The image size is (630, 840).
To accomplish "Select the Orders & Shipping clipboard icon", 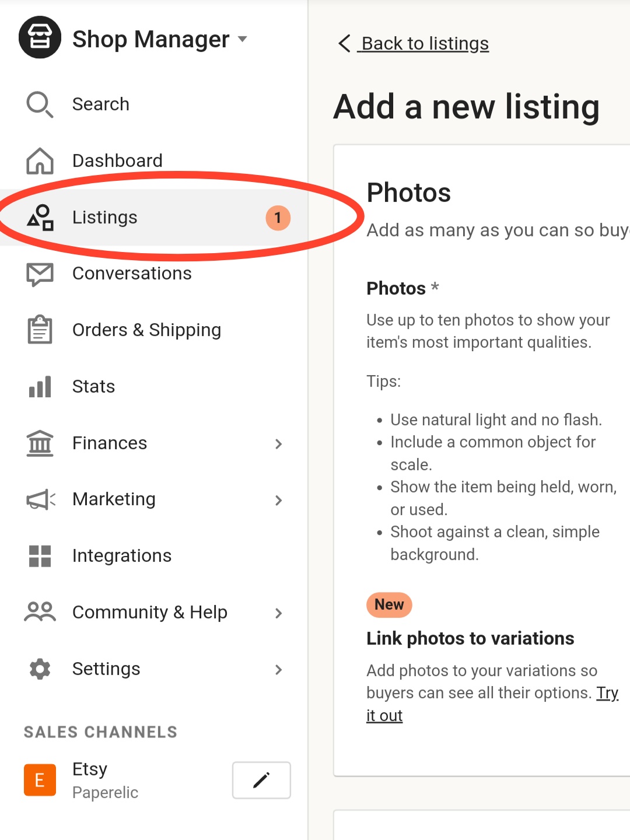I will (x=38, y=330).
